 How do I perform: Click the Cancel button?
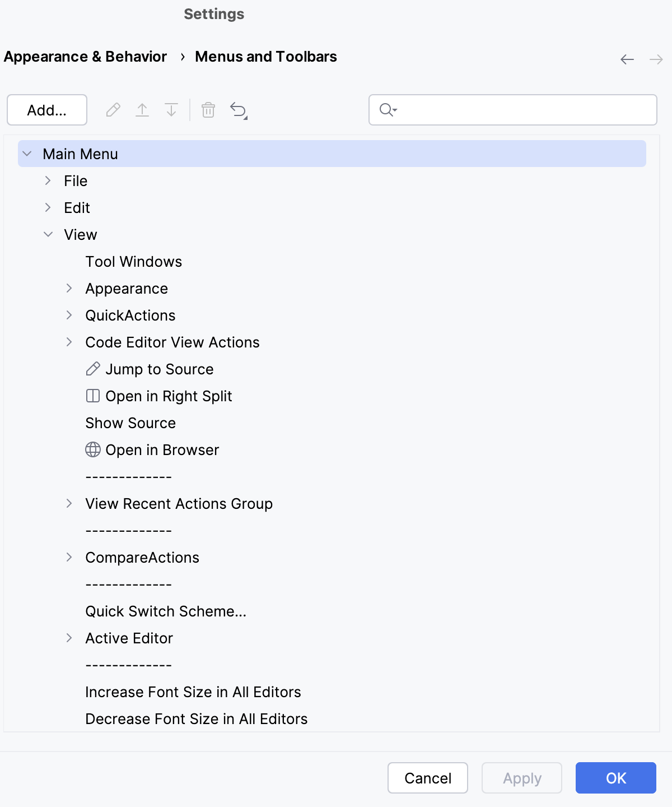pyautogui.click(x=427, y=778)
